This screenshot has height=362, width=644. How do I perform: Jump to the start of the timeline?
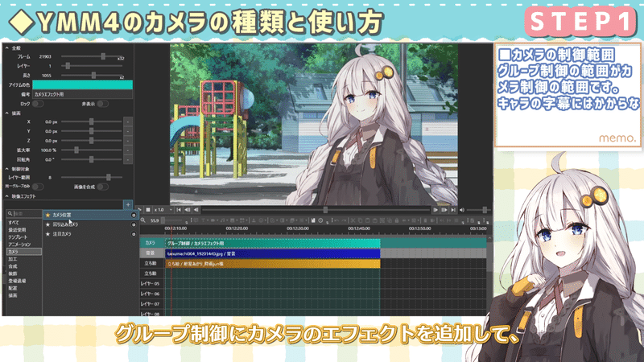tap(179, 210)
